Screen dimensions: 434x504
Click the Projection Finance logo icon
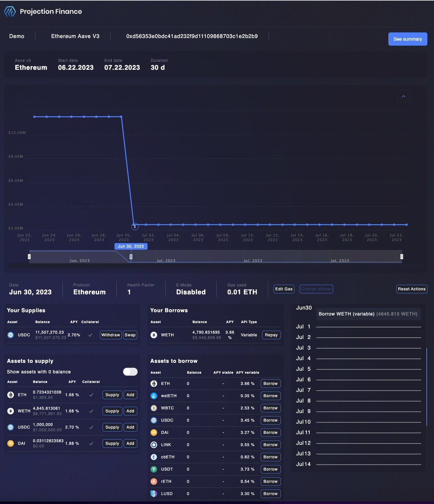(10, 12)
